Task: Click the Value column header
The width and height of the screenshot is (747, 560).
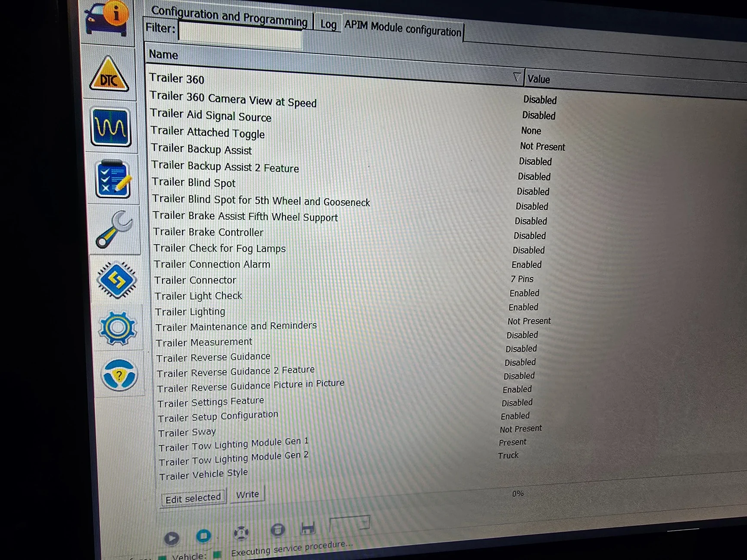Action: 538,79
